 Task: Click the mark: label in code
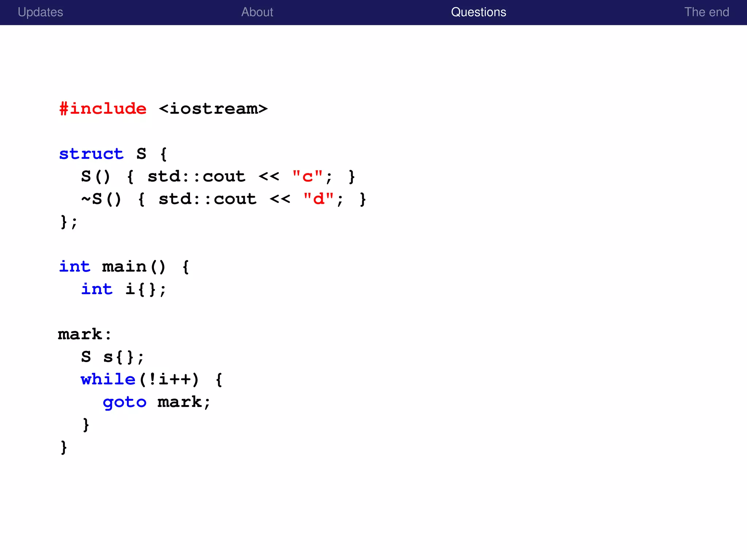click(x=85, y=334)
